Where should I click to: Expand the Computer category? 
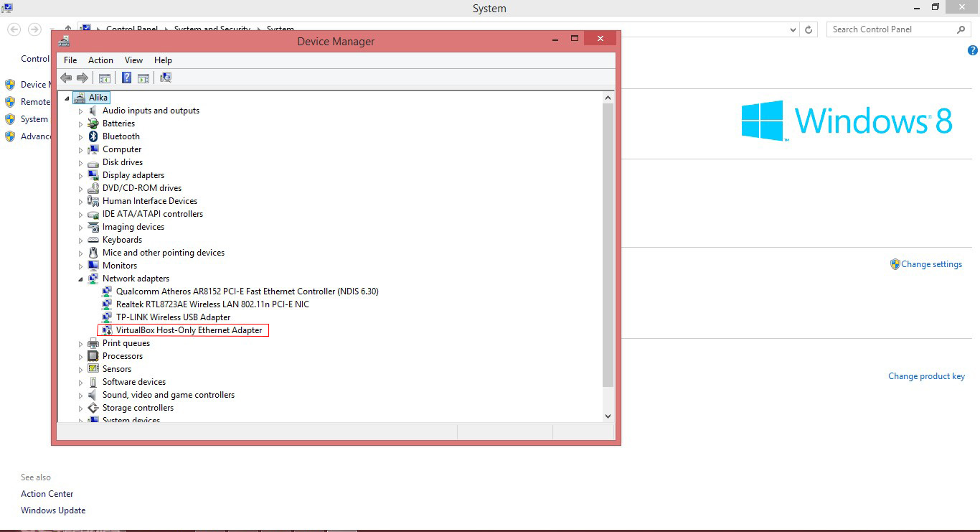[x=81, y=150]
